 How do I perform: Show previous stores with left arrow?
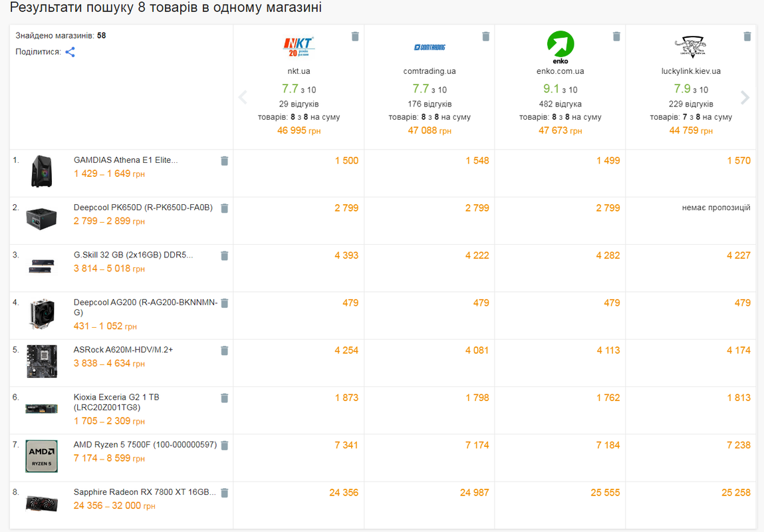tap(243, 98)
